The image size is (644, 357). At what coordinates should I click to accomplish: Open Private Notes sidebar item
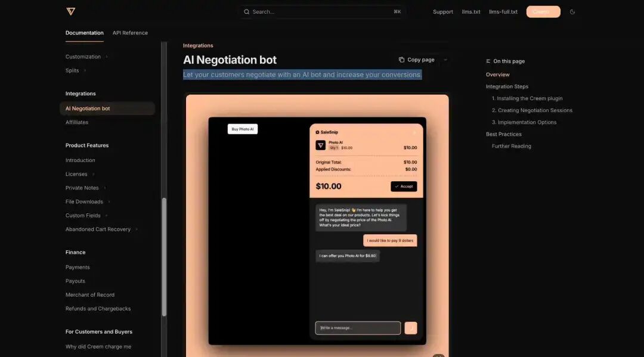point(82,188)
